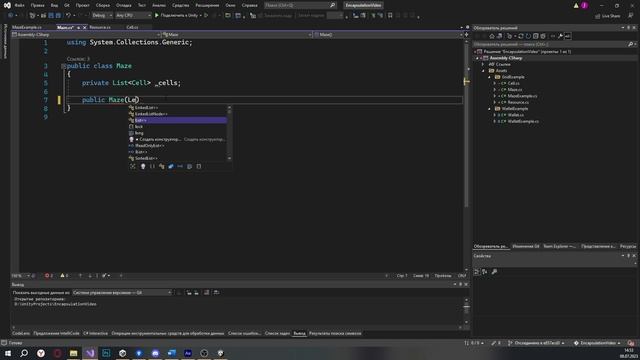
Task: Toggle the class filter in IntelliSense bar
Action: (162, 167)
